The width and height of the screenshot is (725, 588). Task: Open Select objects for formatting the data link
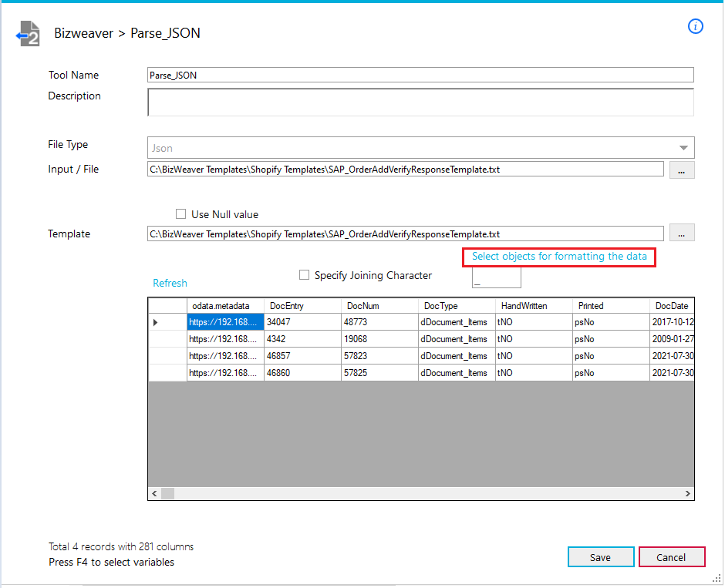(x=559, y=257)
